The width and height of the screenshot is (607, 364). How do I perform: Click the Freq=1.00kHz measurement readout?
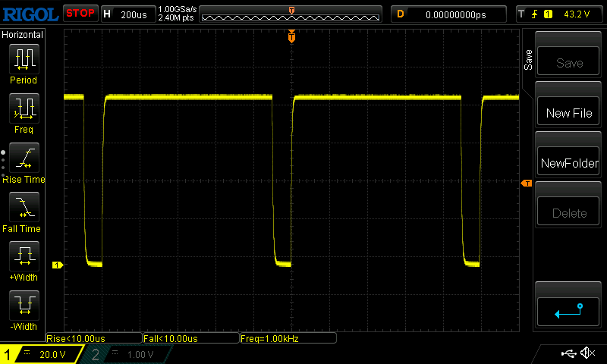[x=288, y=338]
